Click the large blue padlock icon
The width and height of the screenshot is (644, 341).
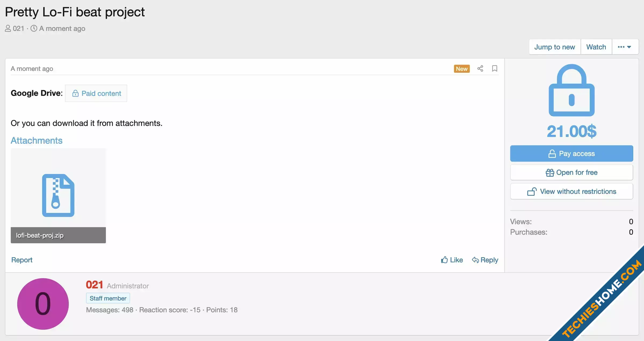(571, 90)
